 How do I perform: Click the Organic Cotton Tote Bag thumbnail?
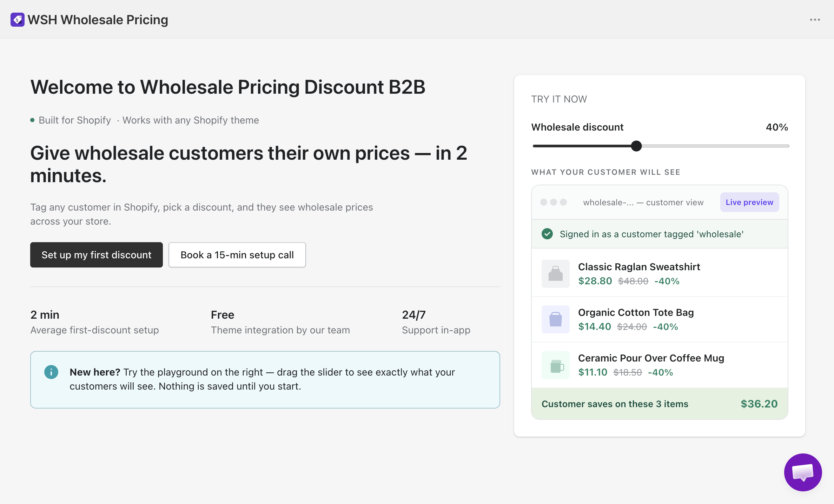tap(556, 319)
